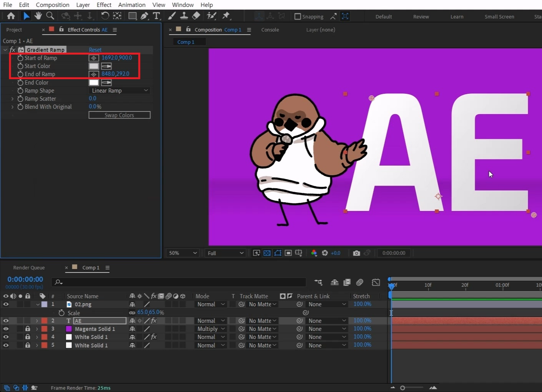Click the Reset link for Gradient Ramp

95,50
